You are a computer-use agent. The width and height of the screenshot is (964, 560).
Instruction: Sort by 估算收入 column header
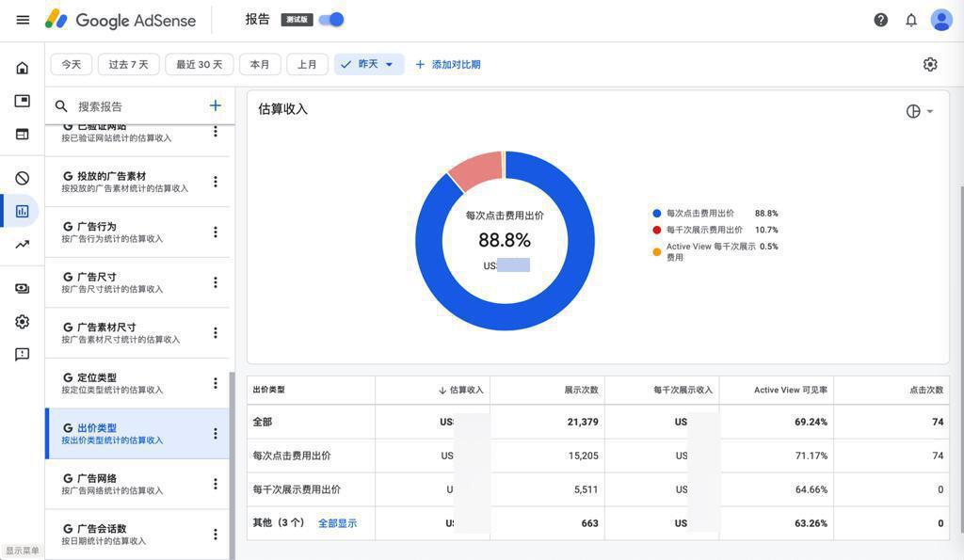[x=461, y=390]
